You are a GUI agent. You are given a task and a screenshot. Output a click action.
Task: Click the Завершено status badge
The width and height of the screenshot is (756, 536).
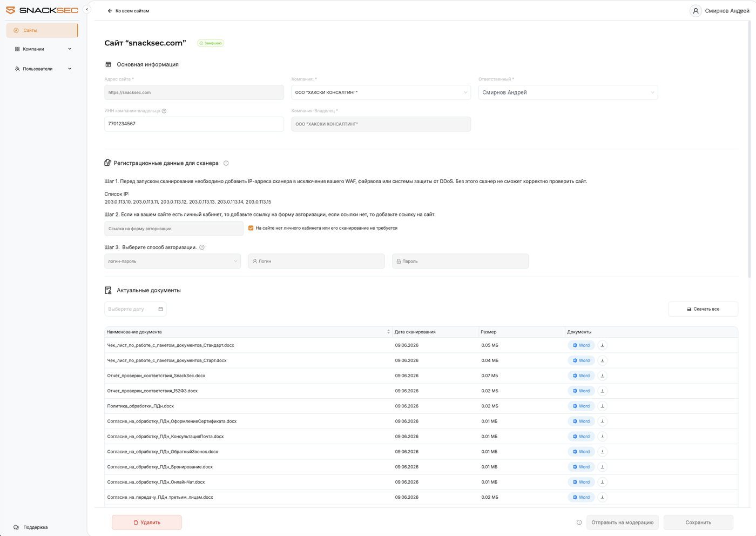(x=211, y=43)
